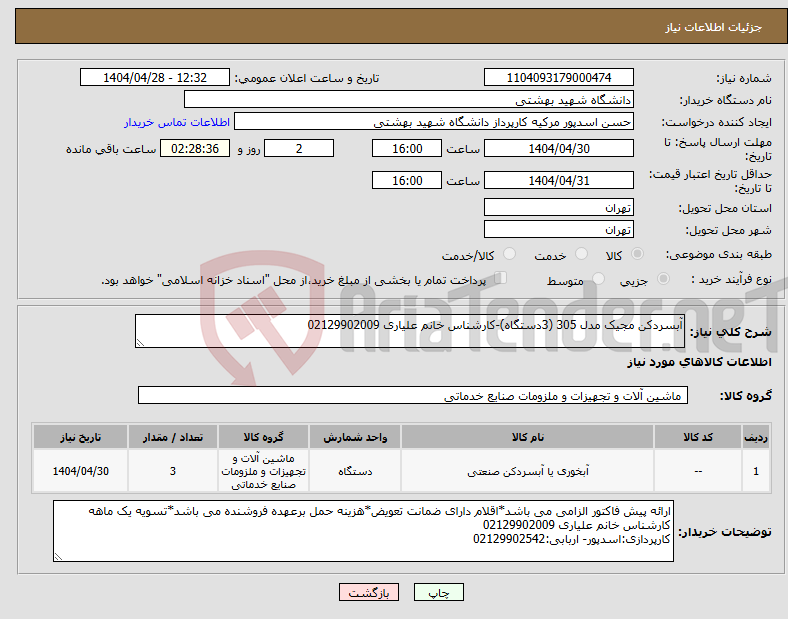Click the table date cell 1404/04/30

click(80, 471)
